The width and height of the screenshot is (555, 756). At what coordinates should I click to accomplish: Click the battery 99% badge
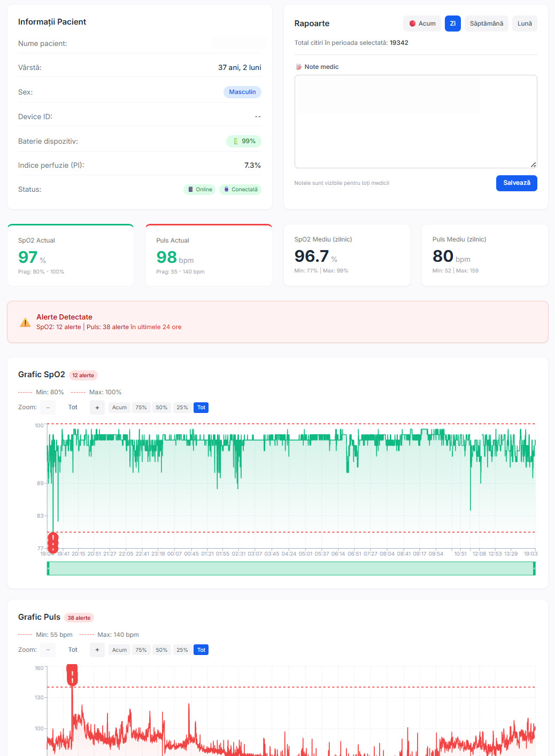click(244, 141)
